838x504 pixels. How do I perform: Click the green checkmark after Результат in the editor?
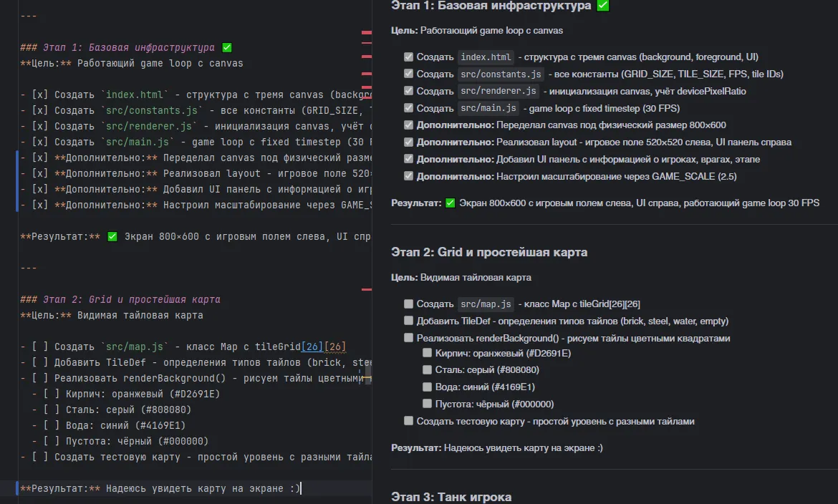112,236
